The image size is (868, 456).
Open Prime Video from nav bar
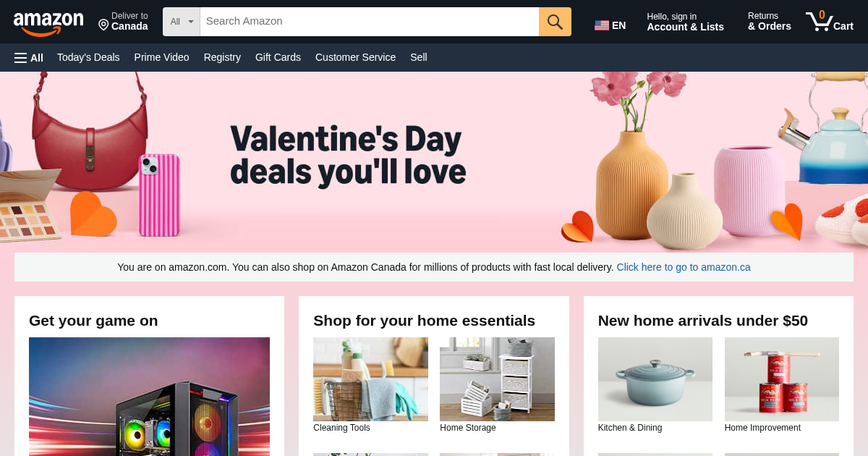162,57
